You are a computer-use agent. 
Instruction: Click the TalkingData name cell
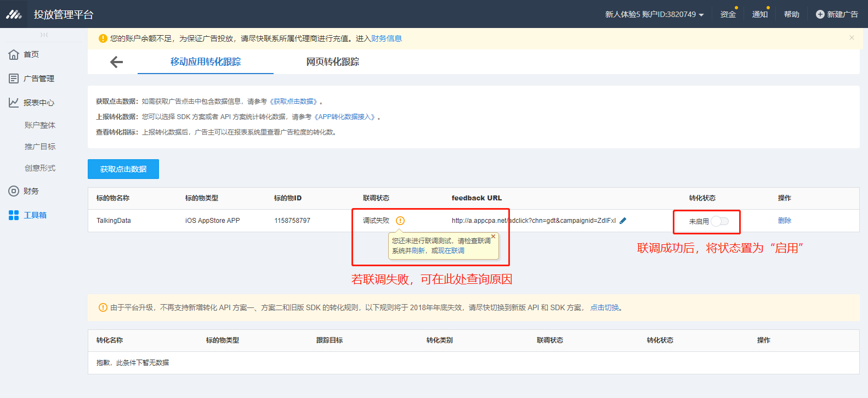114,221
